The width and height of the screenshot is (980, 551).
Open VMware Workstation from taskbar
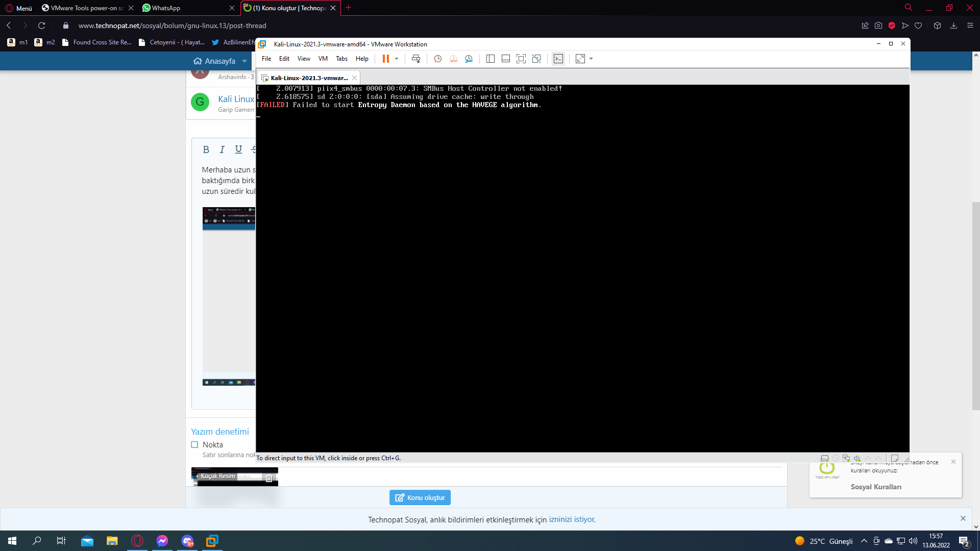212,541
